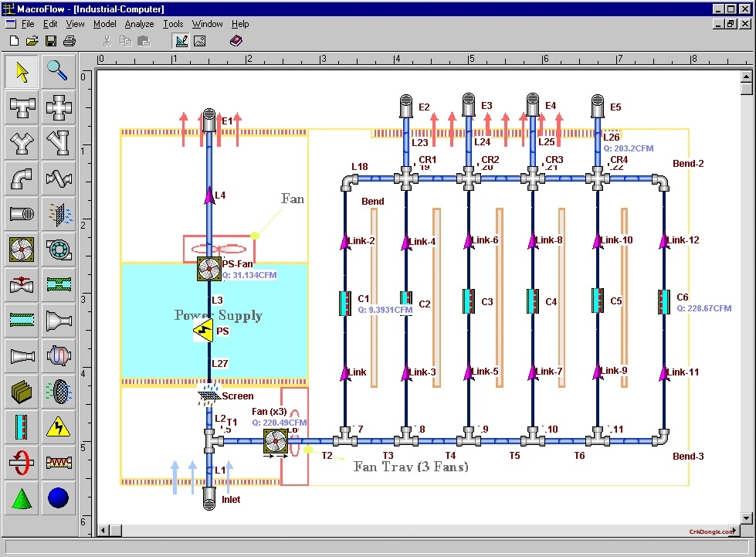Click the Print toolbar icon
Viewport: 756px width, 557px height.
click(x=69, y=40)
